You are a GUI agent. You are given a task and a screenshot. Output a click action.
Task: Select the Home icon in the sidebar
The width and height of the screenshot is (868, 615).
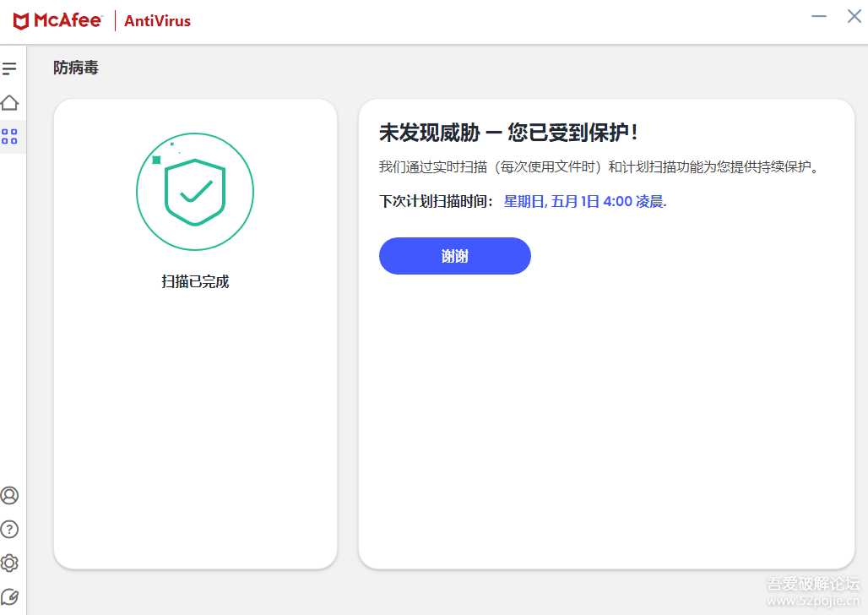coord(11,102)
